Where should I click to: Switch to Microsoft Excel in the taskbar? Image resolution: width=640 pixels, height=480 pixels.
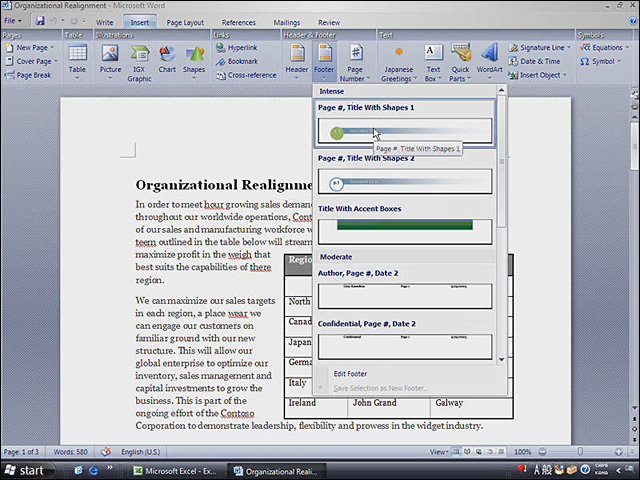tap(176, 471)
